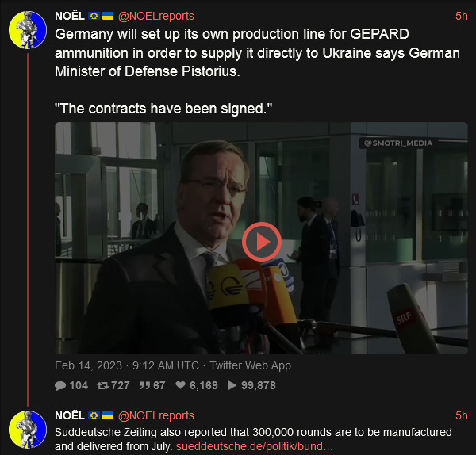Viewport: 476px width, 455px height.
Task: Click the heart like icon showing 6,169
Action: click(x=180, y=385)
